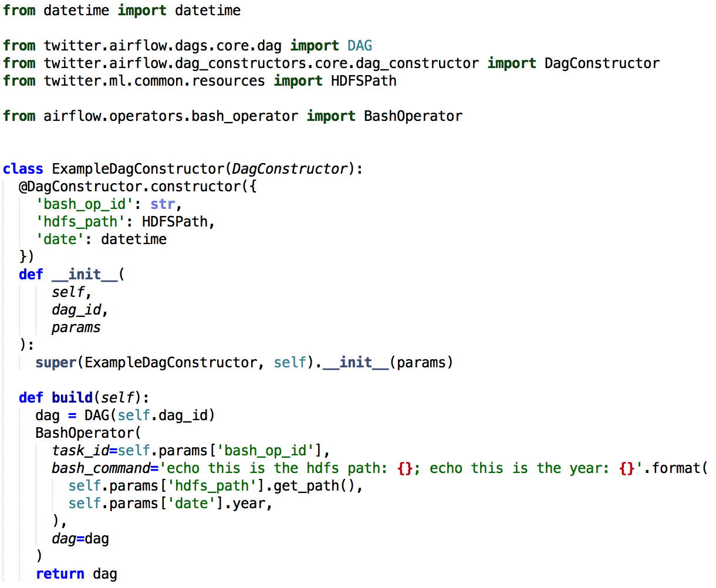The image size is (716, 588).
Task: Select the ExampleDagConstructor class name
Action: coord(138,168)
